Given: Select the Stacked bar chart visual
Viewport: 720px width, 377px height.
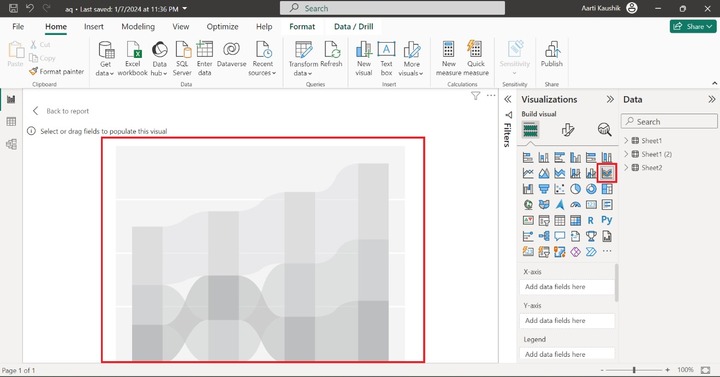Looking at the screenshot, I should (x=528, y=158).
